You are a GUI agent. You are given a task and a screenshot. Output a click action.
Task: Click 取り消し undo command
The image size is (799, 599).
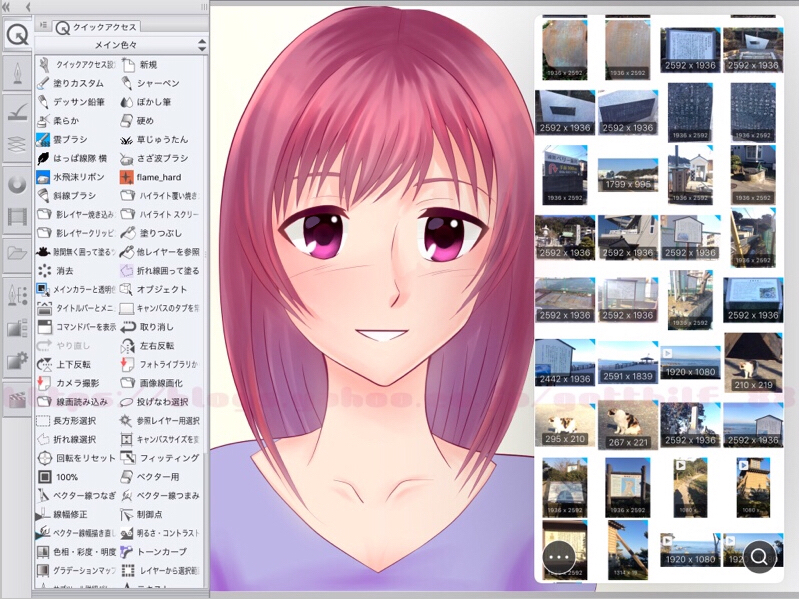click(158, 326)
